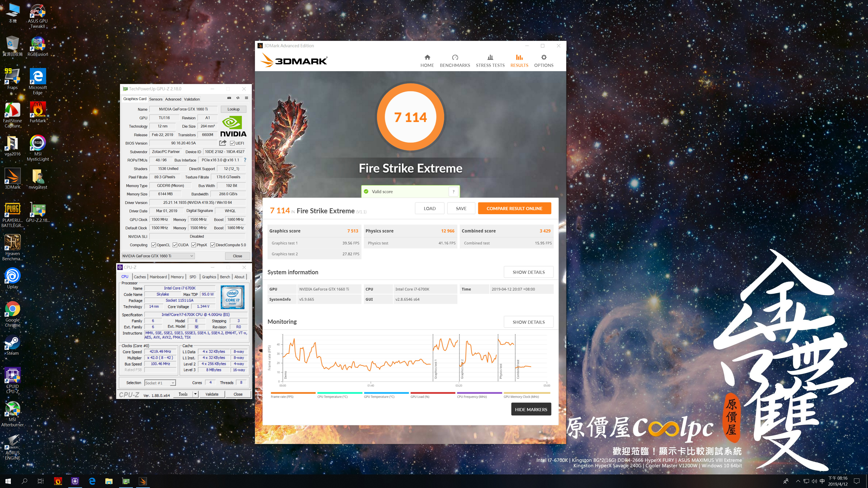
Task: Open RGBFusion desktop shortcut
Action: pyautogui.click(x=38, y=47)
